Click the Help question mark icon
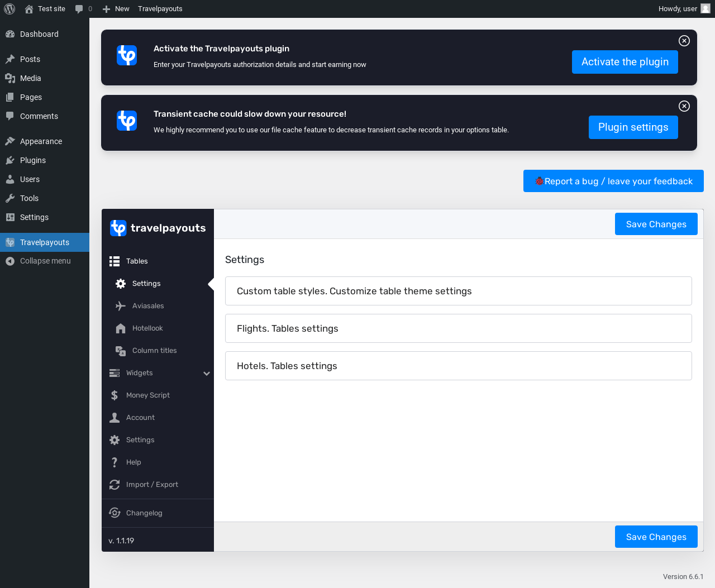This screenshot has width=715, height=588. pyautogui.click(x=115, y=462)
